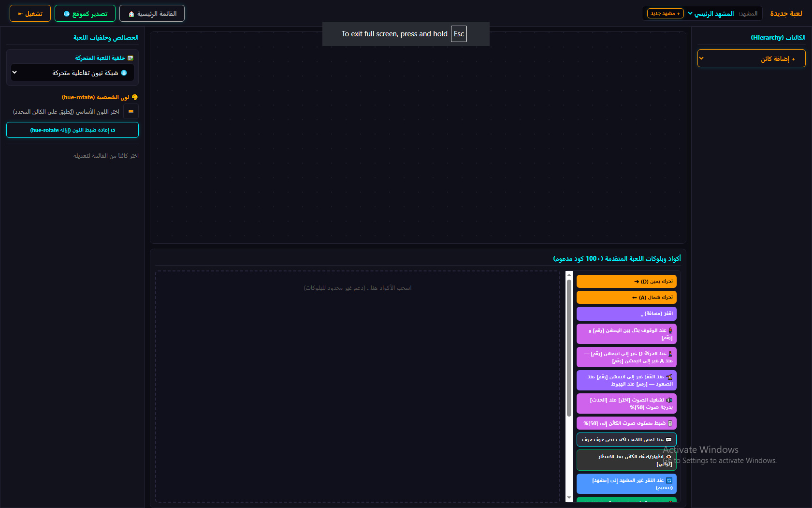Click slider icon on ضبط مستوى صوت block
812x508 pixels.
point(670,423)
